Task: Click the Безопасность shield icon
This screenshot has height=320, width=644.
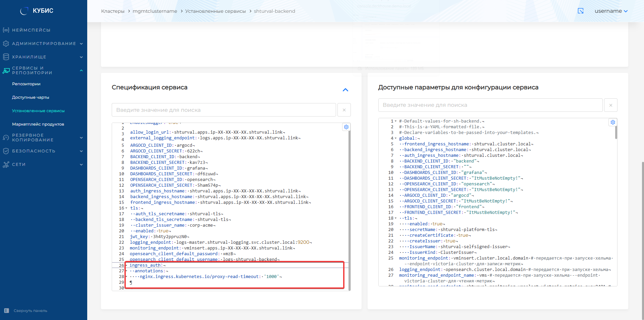Action: tap(6, 151)
